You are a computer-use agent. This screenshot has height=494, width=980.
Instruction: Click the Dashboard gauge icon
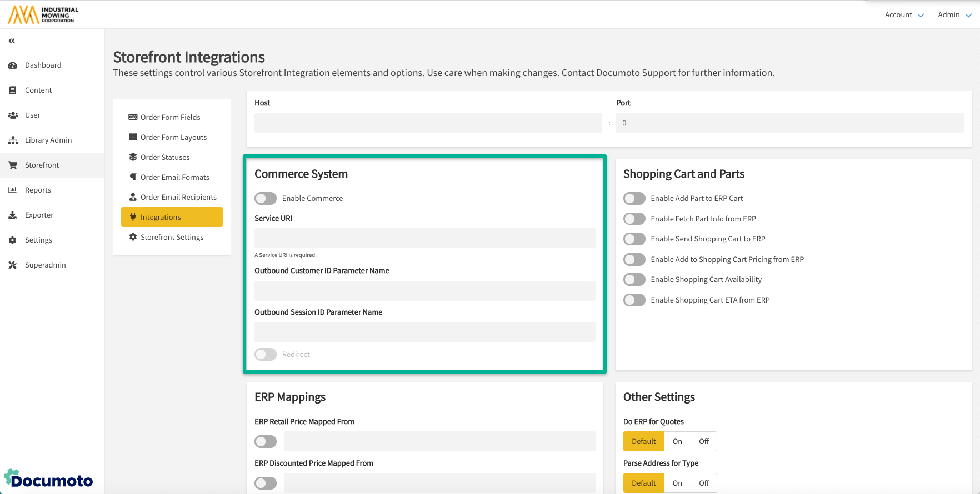pyautogui.click(x=13, y=65)
